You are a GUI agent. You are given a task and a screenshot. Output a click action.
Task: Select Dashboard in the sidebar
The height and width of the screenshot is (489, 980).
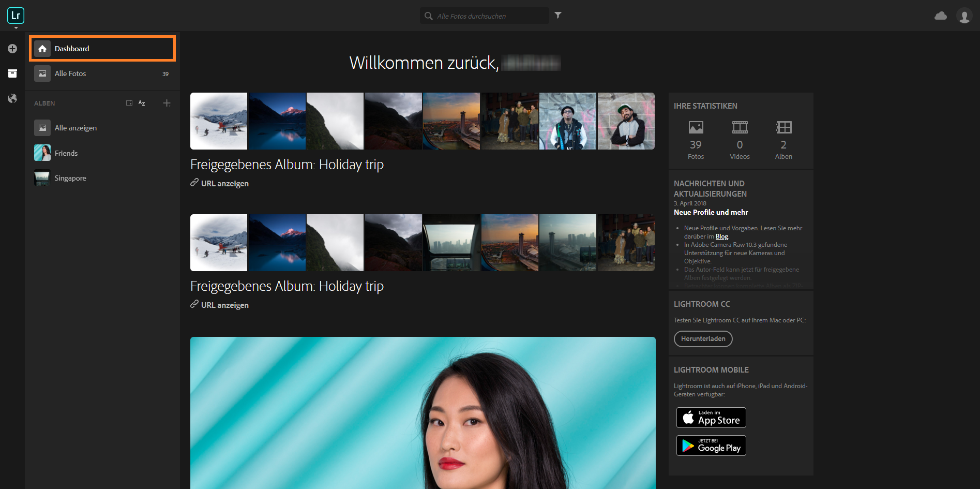tap(102, 49)
